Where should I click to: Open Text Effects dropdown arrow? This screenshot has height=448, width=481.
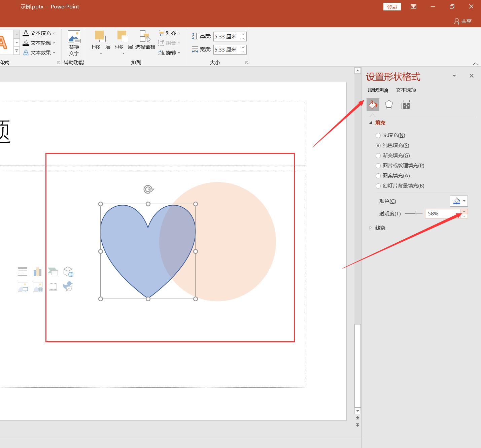pos(54,53)
